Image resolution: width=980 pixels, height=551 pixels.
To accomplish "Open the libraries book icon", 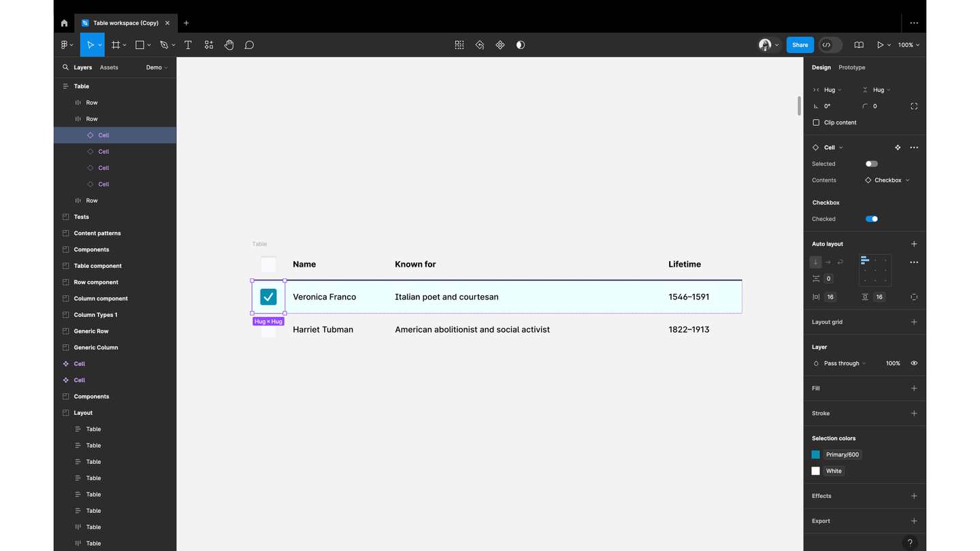I will tap(859, 45).
